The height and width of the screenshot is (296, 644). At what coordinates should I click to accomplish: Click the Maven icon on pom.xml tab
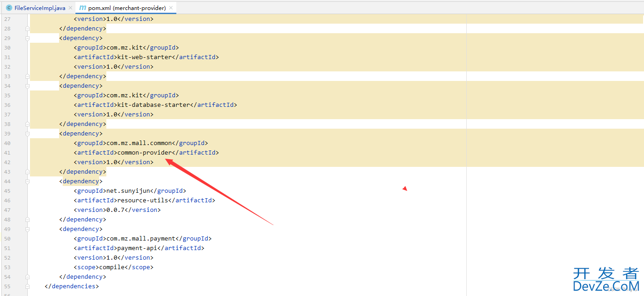pyautogui.click(x=83, y=8)
